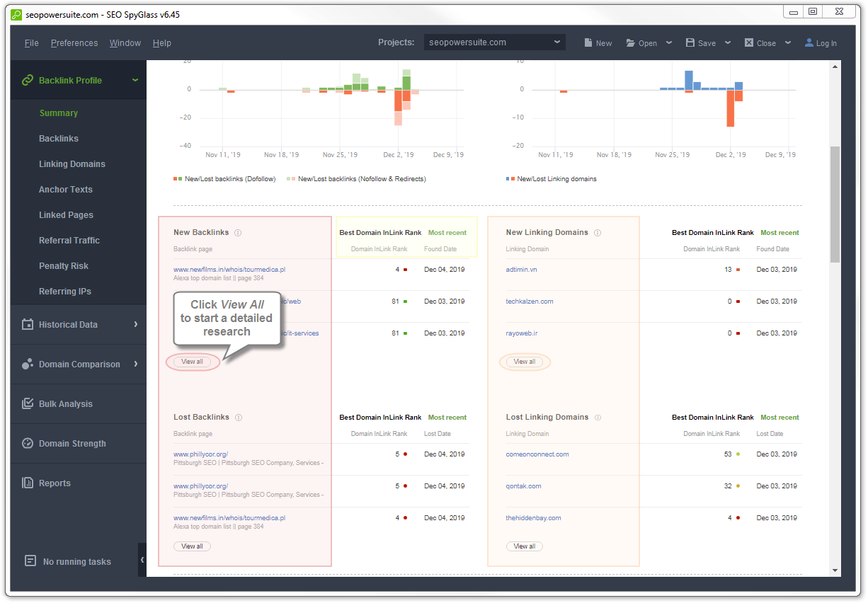
Task: Open Bulk Analysis from the sidebar
Action: click(x=66, y=404)
